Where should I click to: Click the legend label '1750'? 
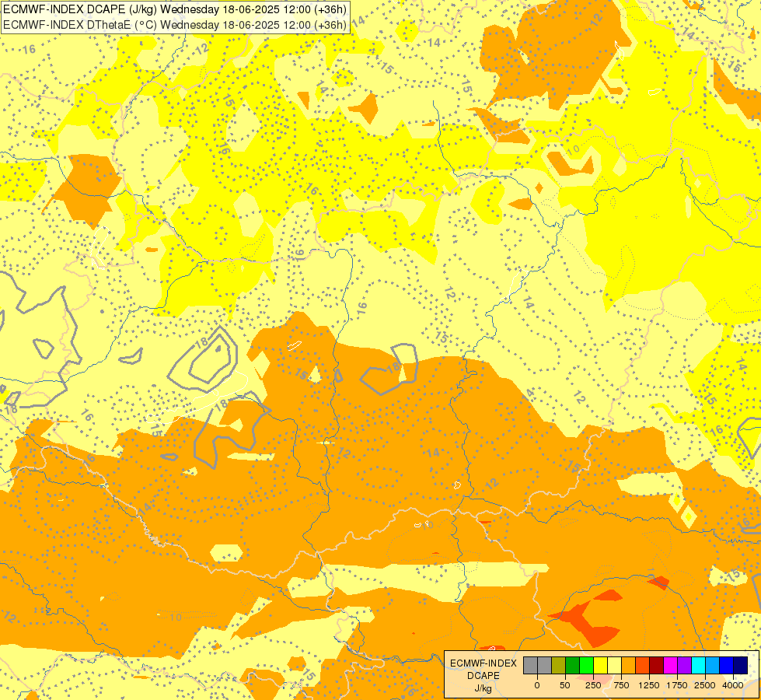(x=677, y=685)
